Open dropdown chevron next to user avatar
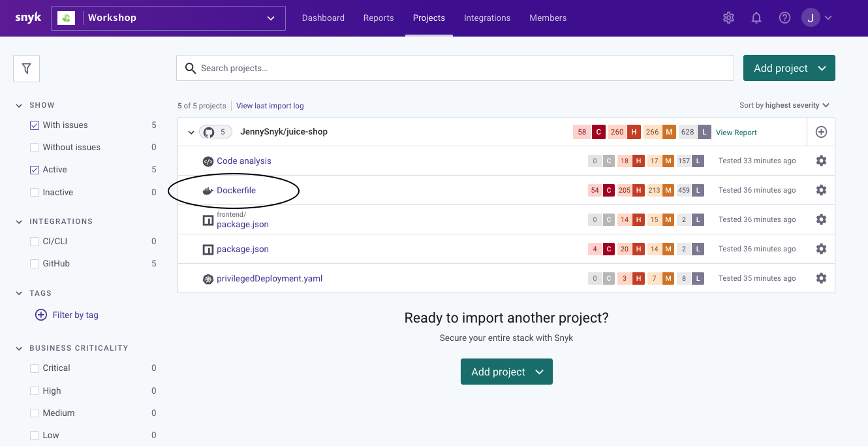Image resolution: width=868 pixels, height=446 pixels. pos(828,18)
